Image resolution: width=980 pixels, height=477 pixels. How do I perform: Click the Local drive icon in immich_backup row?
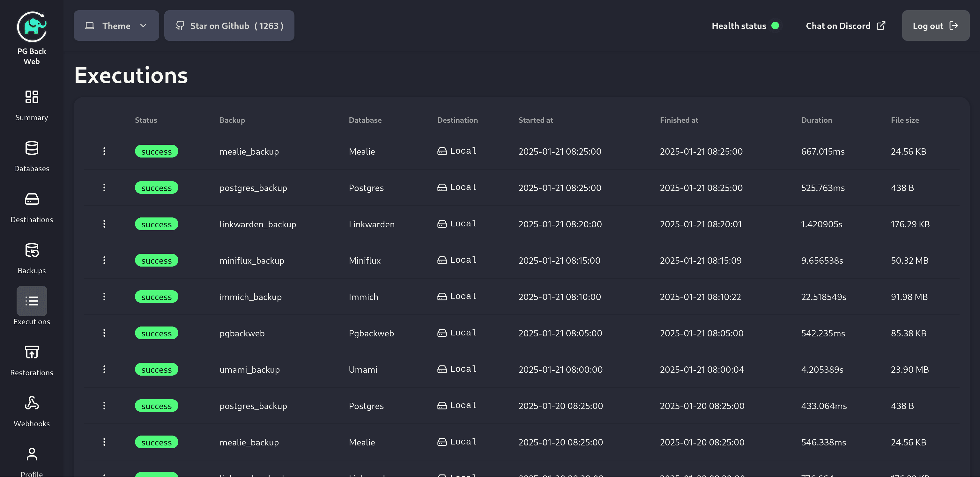(x=442, y=296)
